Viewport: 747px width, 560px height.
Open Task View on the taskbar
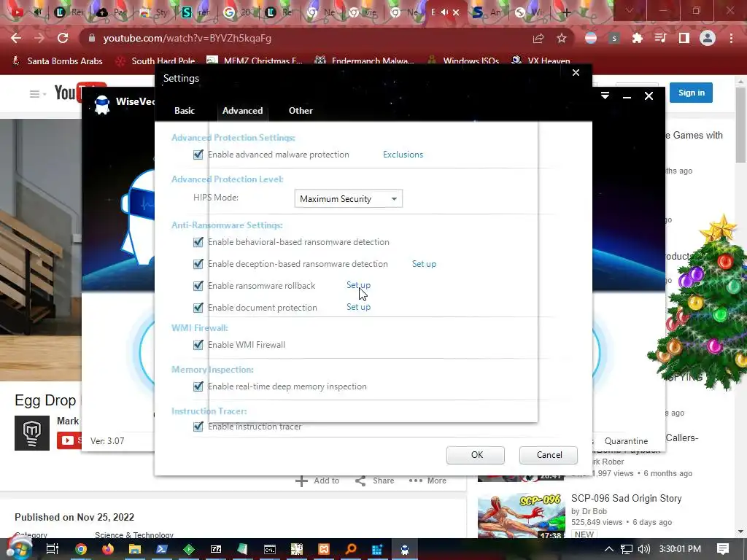click(52, 549)
